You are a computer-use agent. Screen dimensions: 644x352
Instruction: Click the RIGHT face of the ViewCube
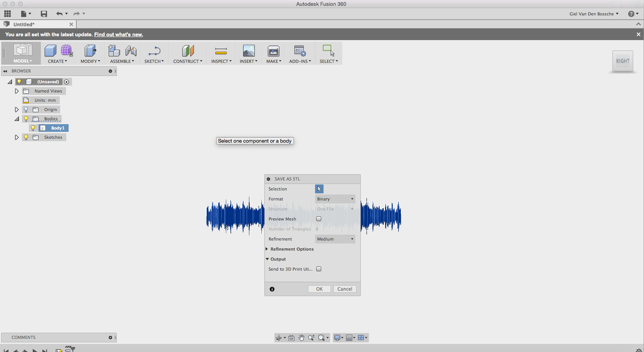[622, 61]
